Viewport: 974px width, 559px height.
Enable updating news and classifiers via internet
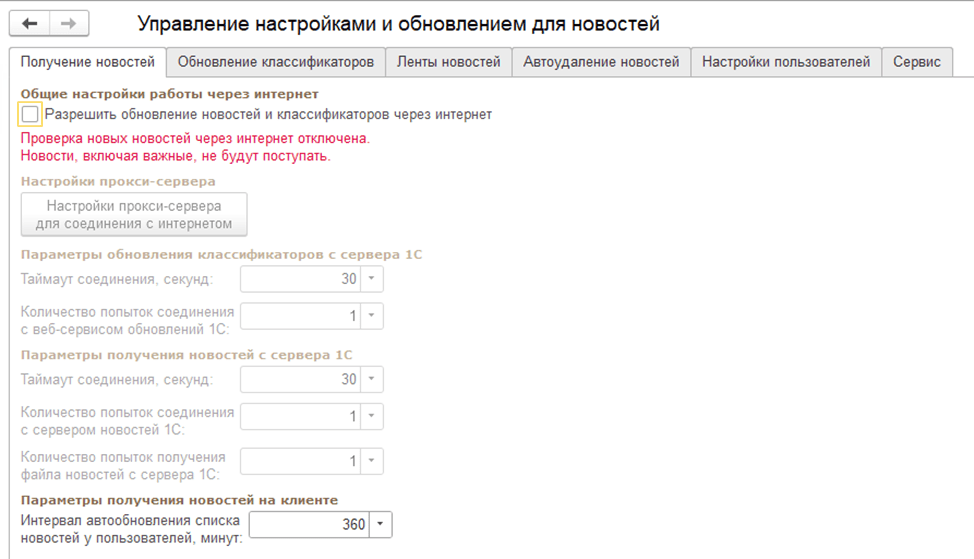pyautogui.click(x=30, y=115)
